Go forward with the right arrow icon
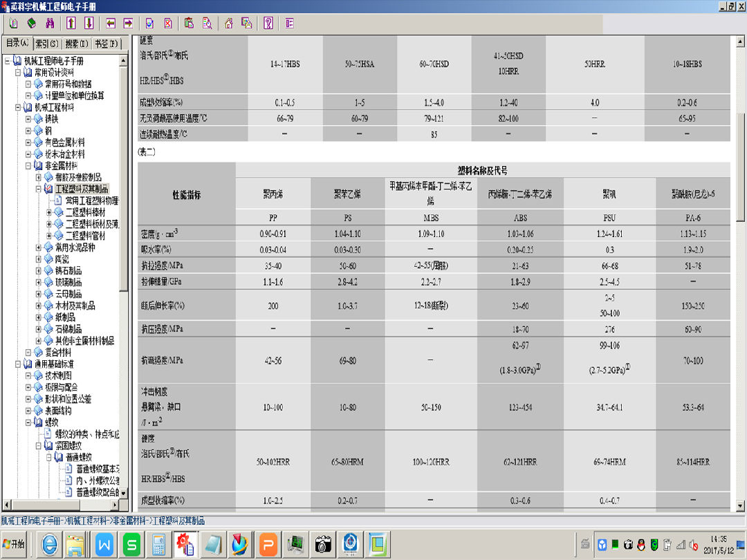The height and width of the screenshot is (560, 747). 128,23
